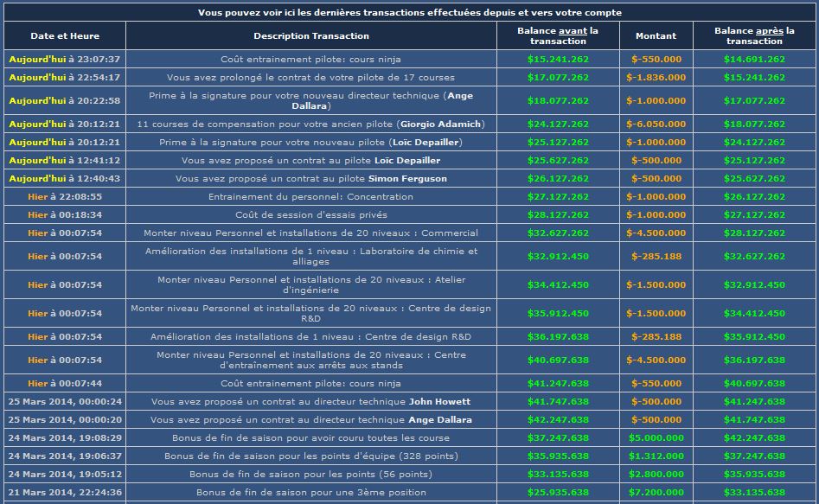Screen dimensions: 819x504
Task: Select balance value $15.241.262 in first row
Action: point(558,59)
